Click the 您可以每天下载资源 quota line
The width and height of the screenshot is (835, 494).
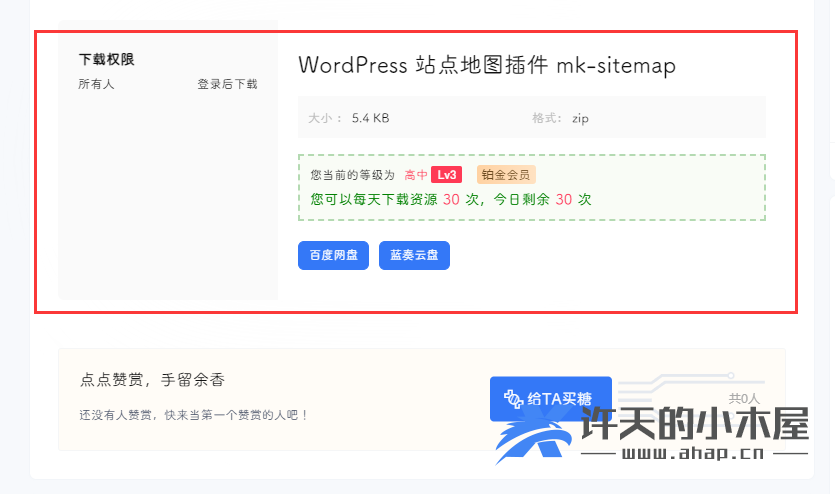tap(451, 200)
